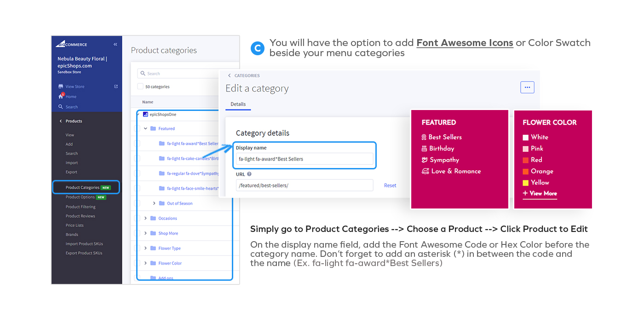Viewport: 644px width, 313px height.
Task: Click the View More link under Flower Color
Action: tap(540, 194)
